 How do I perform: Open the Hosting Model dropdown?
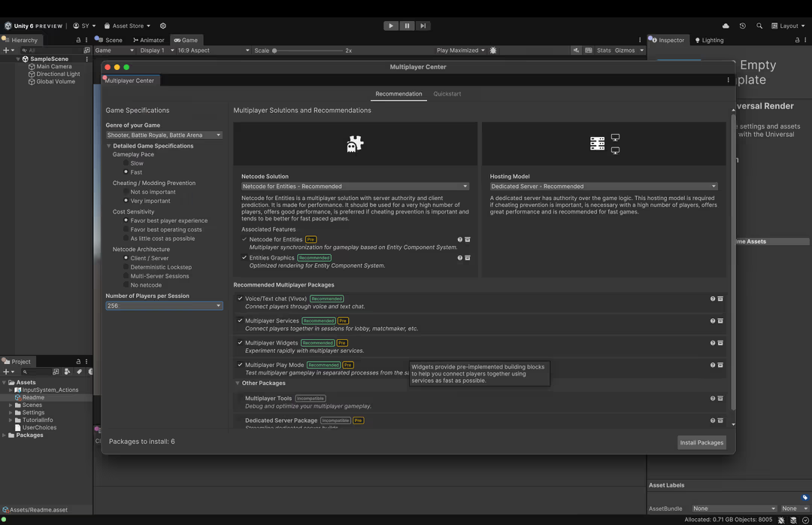point(604,187)
